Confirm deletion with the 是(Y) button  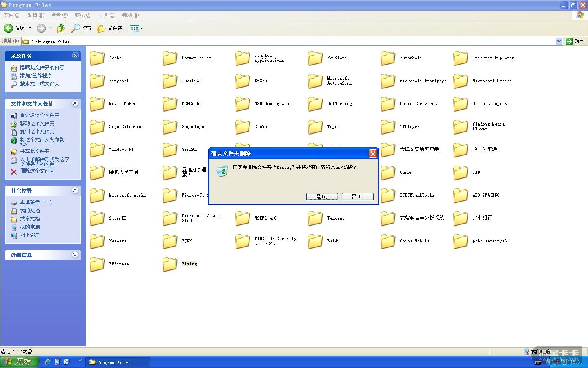322,197
